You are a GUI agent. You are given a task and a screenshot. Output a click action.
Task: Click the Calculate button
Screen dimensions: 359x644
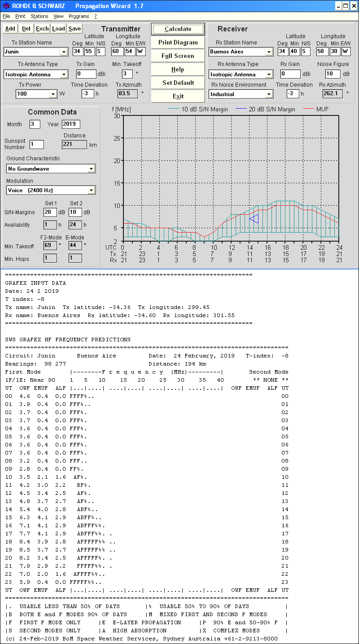[178, 29]
